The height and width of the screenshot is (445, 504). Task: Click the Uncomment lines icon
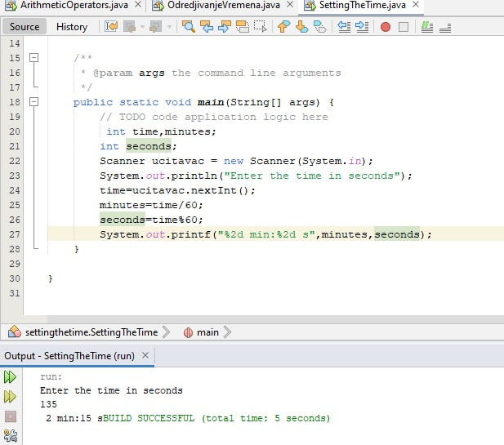coord(445,27)
